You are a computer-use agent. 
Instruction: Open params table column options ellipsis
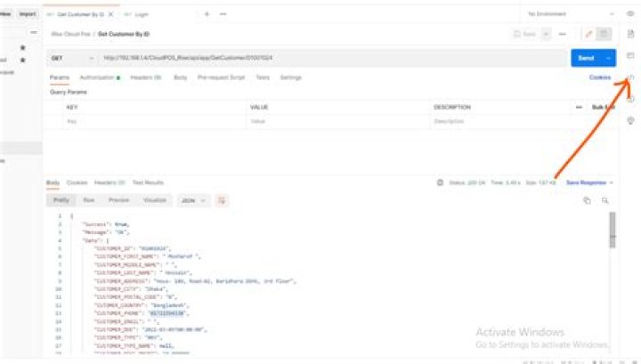pyautogui.click(x=579, y=107)
